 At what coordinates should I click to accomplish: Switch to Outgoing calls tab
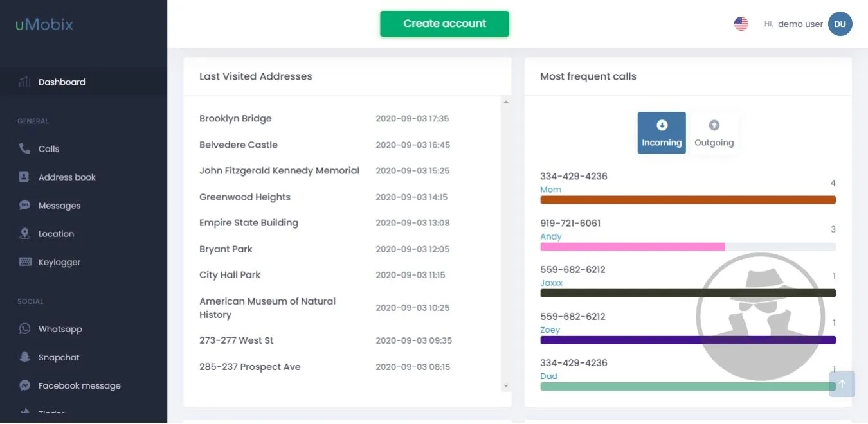pyautogui.click(x=714, y=133)
